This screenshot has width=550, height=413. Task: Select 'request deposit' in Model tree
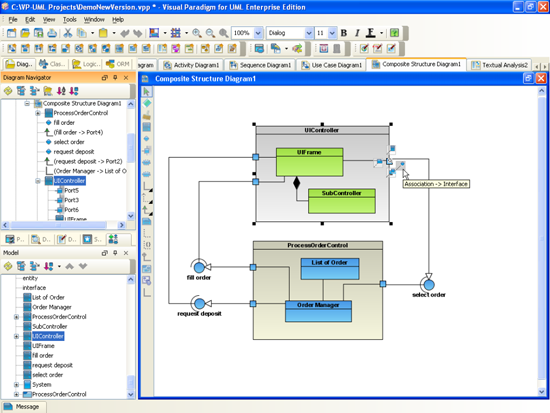click(52, 365)
